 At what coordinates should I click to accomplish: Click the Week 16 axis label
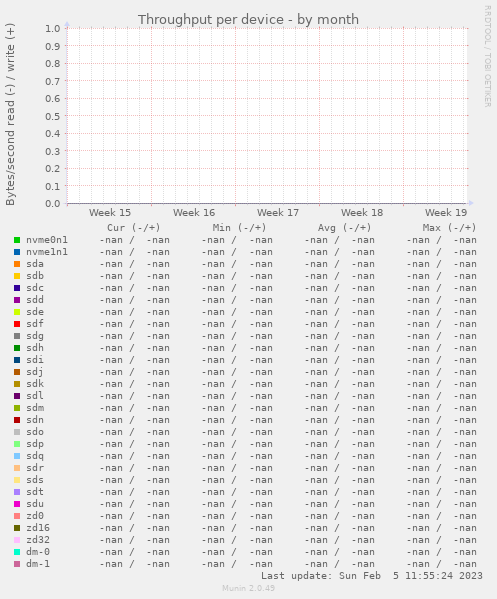coord(194,213)
